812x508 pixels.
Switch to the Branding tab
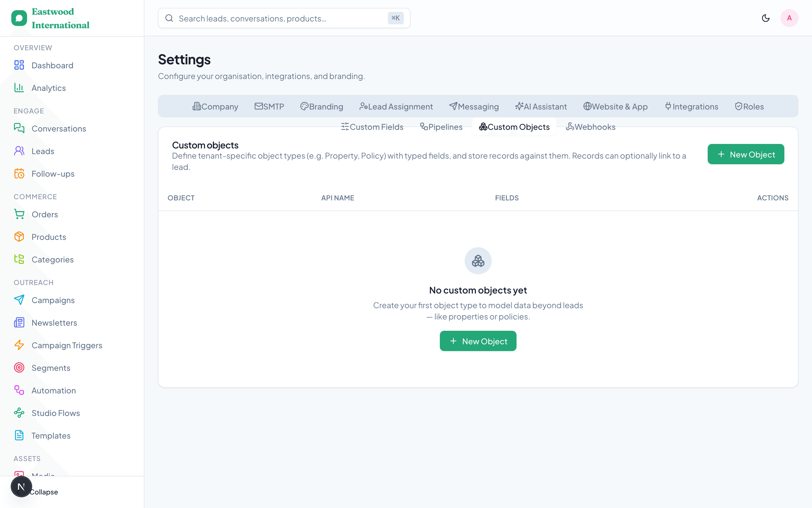coord(321,106)
